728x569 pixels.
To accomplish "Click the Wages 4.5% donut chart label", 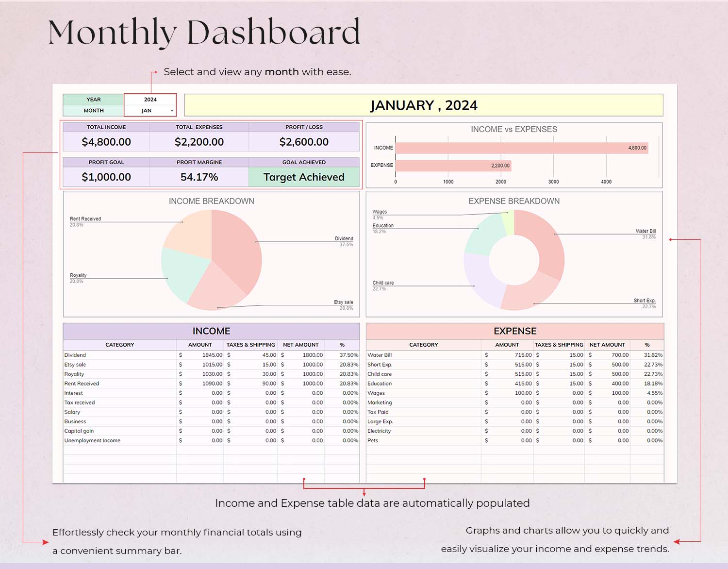I will coord(380,215).
